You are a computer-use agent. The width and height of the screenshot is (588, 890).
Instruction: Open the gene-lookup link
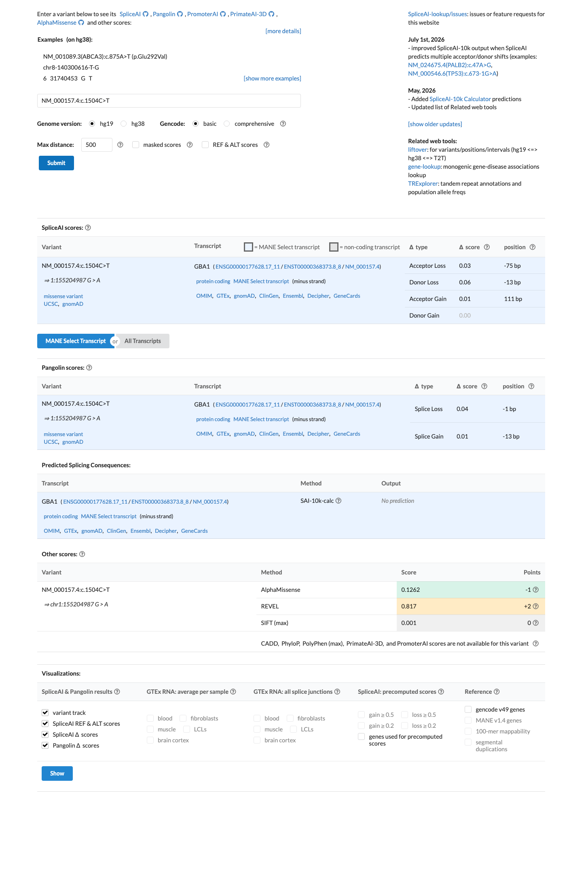424,167
